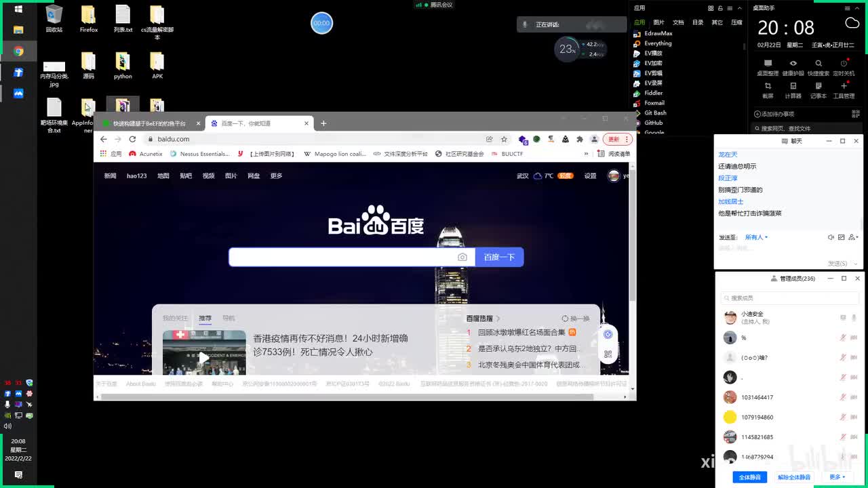This screenshot has height=488, width=868.
Task: Click 全体静音 to mute all members
Action: (x=749, y=477)
